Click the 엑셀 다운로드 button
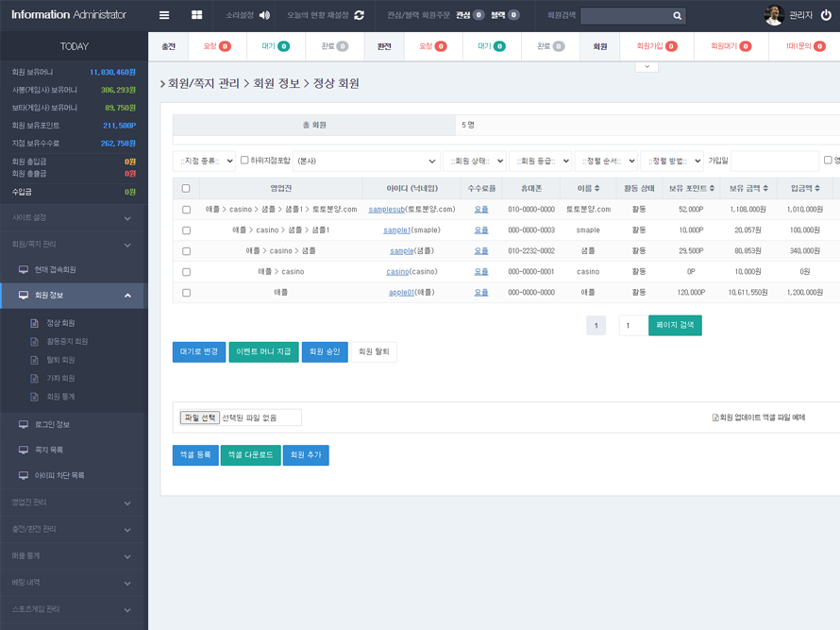The height and width of the screenshot is (630, 840). (251, 455)
